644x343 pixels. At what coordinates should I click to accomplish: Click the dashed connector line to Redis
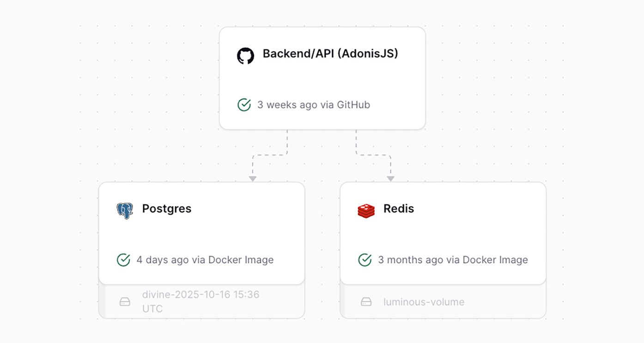click(373, 155)
